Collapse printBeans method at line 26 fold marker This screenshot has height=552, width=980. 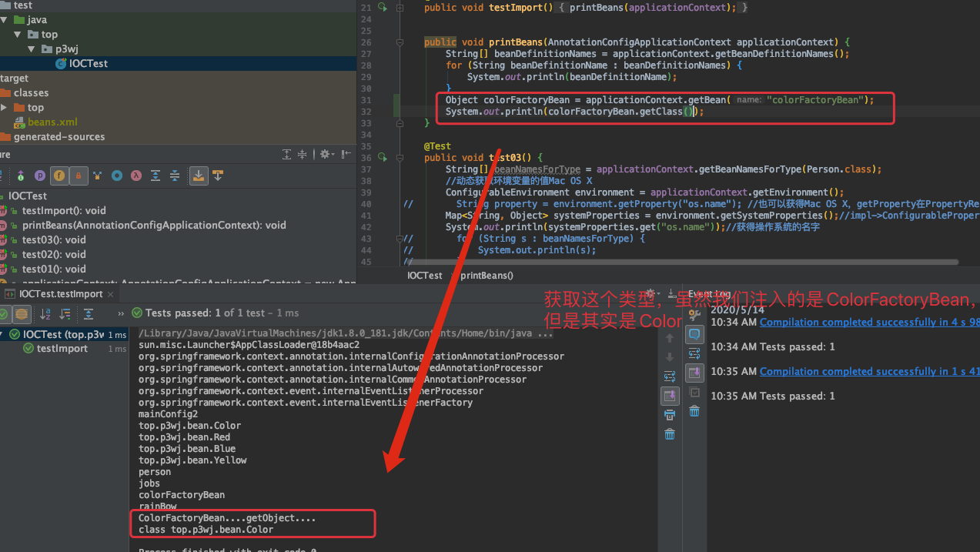point(401,42)
